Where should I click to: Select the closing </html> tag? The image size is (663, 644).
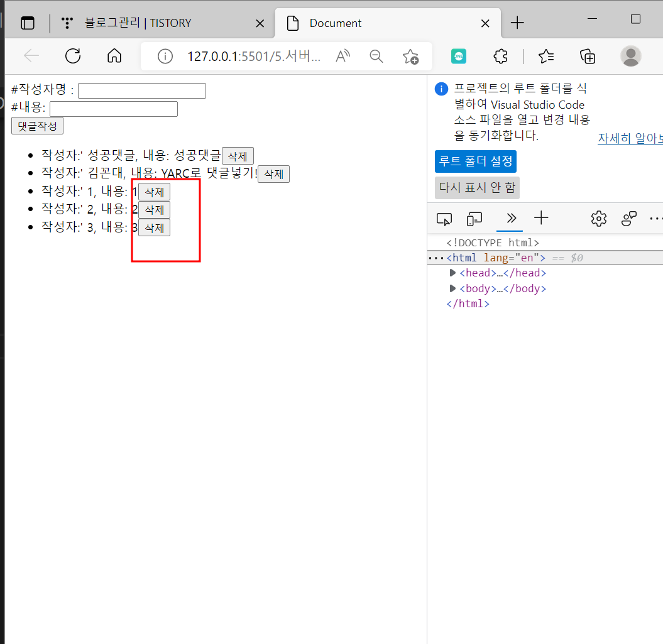click(x=468, y=303)
